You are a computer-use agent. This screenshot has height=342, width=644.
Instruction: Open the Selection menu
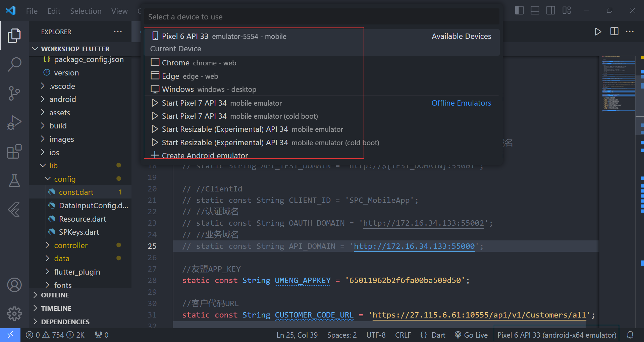[x=86, y=11]
